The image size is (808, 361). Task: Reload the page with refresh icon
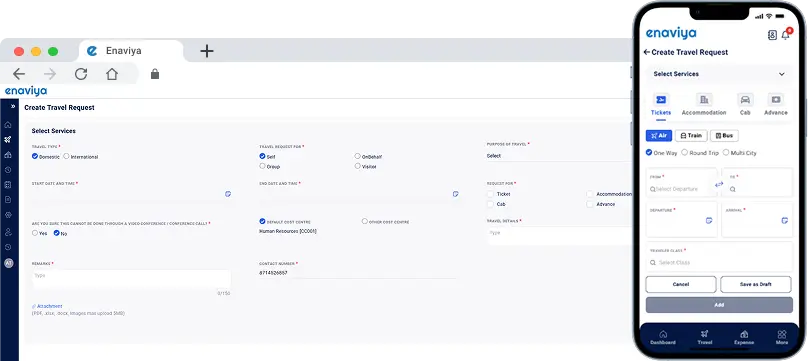(81, 74)
